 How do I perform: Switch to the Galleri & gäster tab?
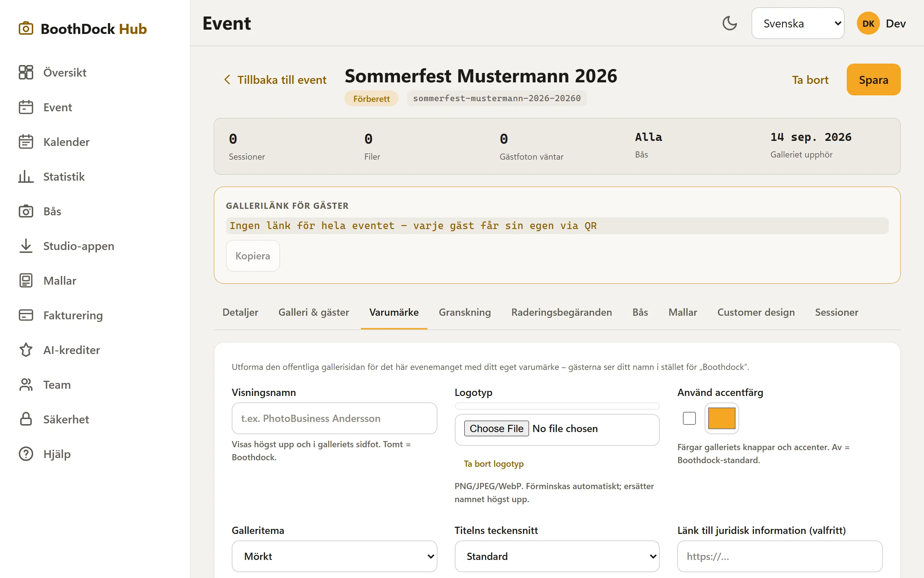click(313, 312)
